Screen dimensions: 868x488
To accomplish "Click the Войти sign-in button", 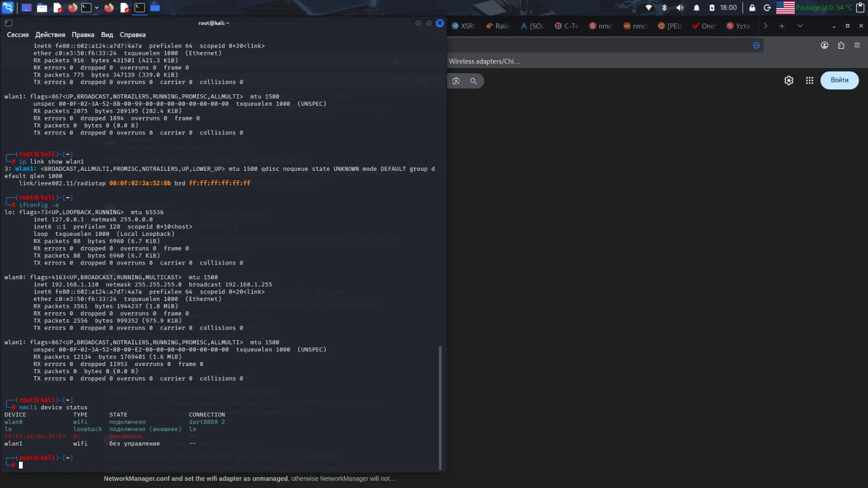I will (x=839, y=80).
